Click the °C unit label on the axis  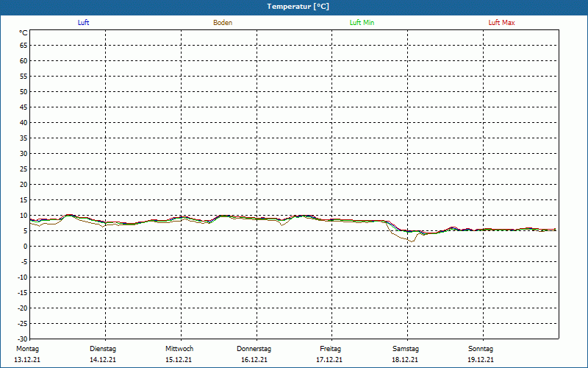(x=24, y=33)
